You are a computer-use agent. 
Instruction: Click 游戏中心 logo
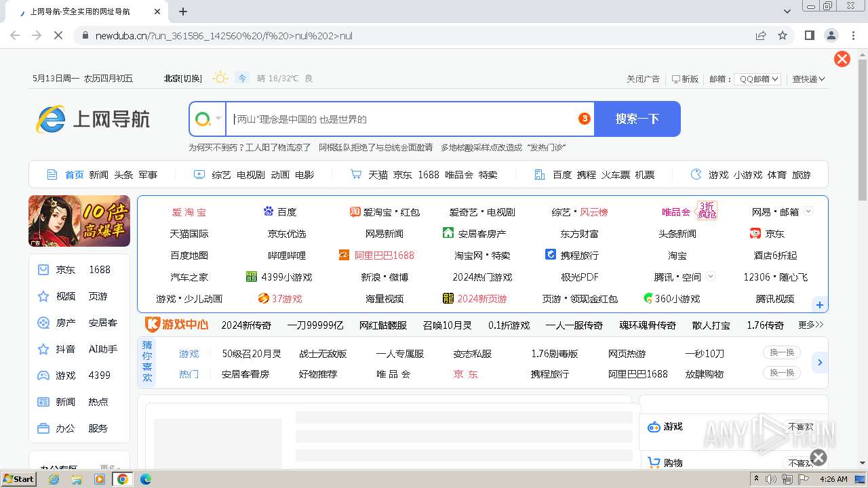(177, 325)
